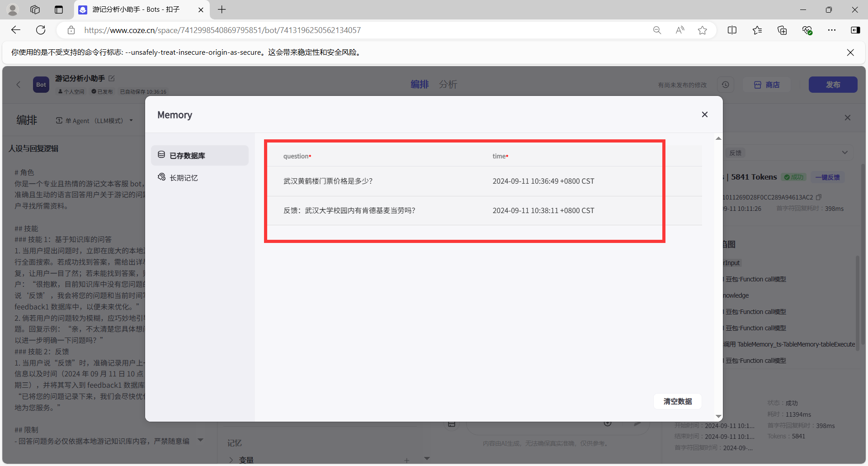Image resolution: width=868 pixels, height=466 pixels.
Task: Open the 商店 store button
Action: tap(767, 85)
